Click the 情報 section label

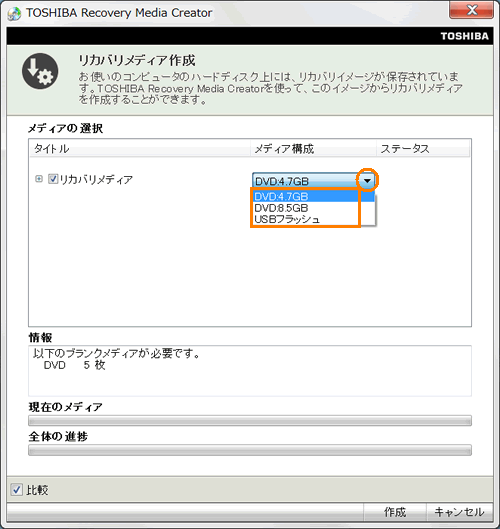tap(40, 337)
